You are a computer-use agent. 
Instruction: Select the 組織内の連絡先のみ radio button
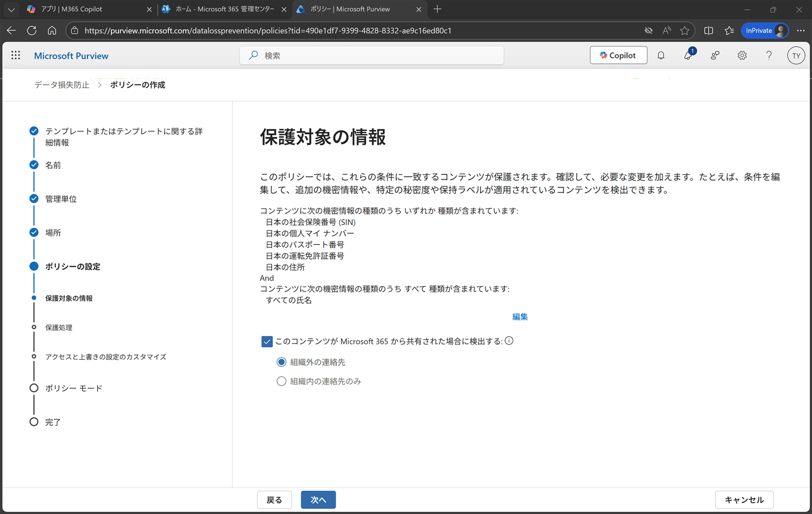pyautogui.click(x=281, y=381)
